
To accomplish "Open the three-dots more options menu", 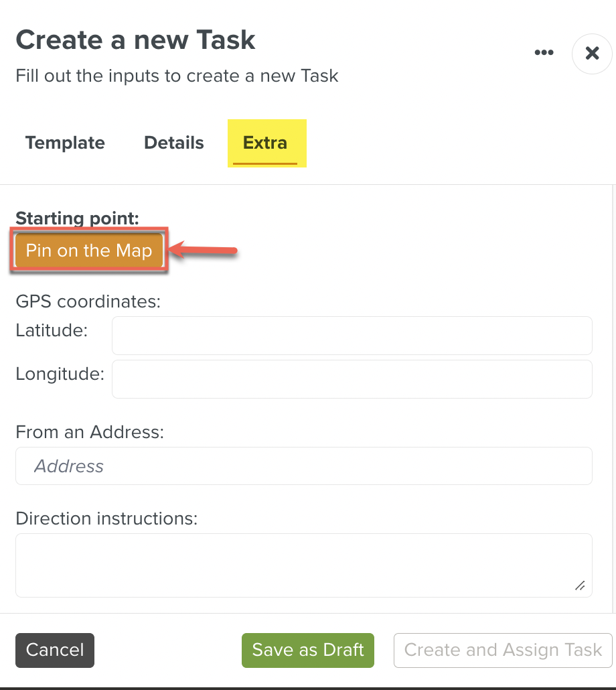I will click(x=544, y=53).
